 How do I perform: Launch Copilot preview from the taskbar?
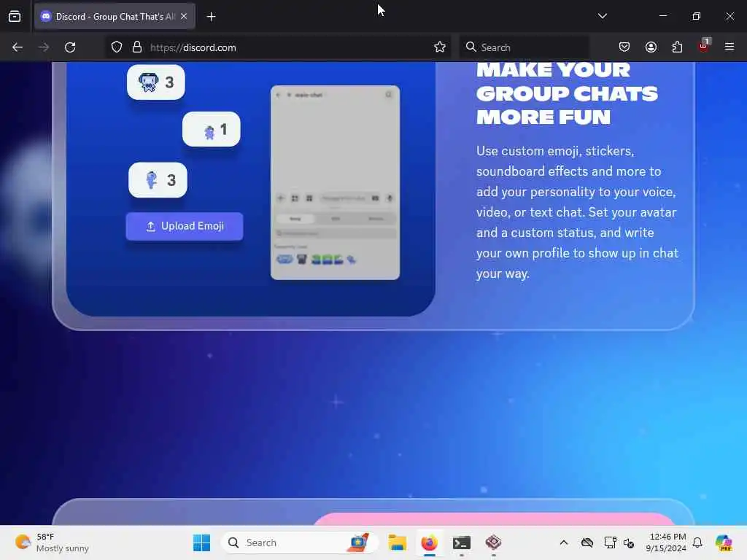click(724, 542)
